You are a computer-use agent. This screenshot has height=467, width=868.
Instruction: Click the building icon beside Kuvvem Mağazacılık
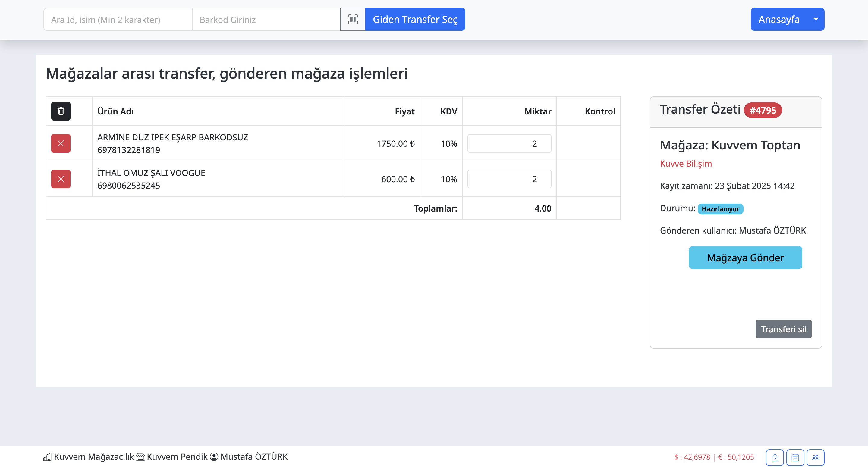[x=48, y=457]
